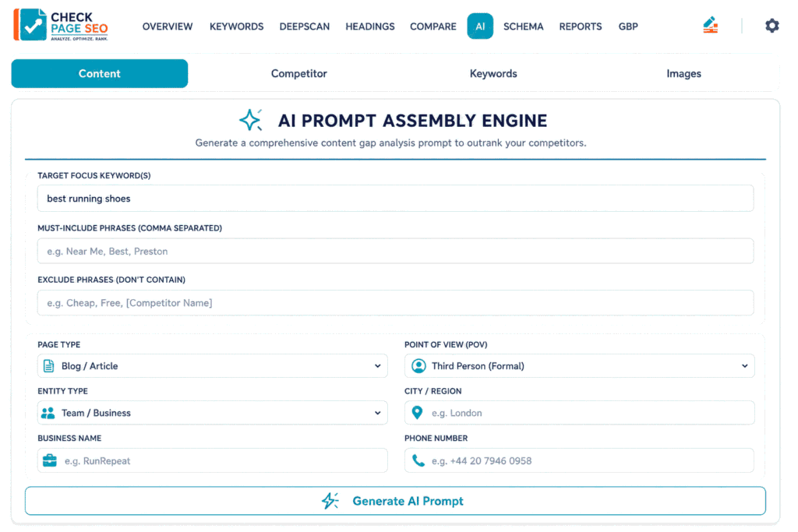Click the Check Page SEO logo
Screen dimensions: 798x532
coord(61,24)
